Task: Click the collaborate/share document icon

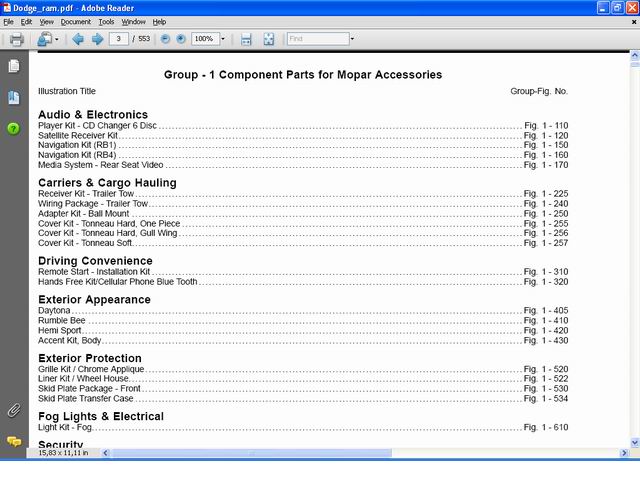Action: (44, 39)
